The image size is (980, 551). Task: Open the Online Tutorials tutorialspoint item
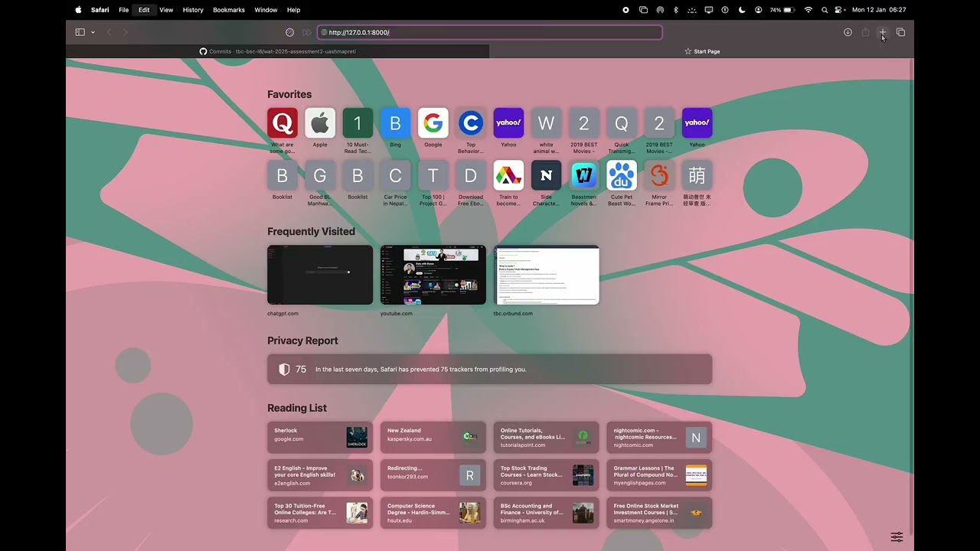click(547, 438)
